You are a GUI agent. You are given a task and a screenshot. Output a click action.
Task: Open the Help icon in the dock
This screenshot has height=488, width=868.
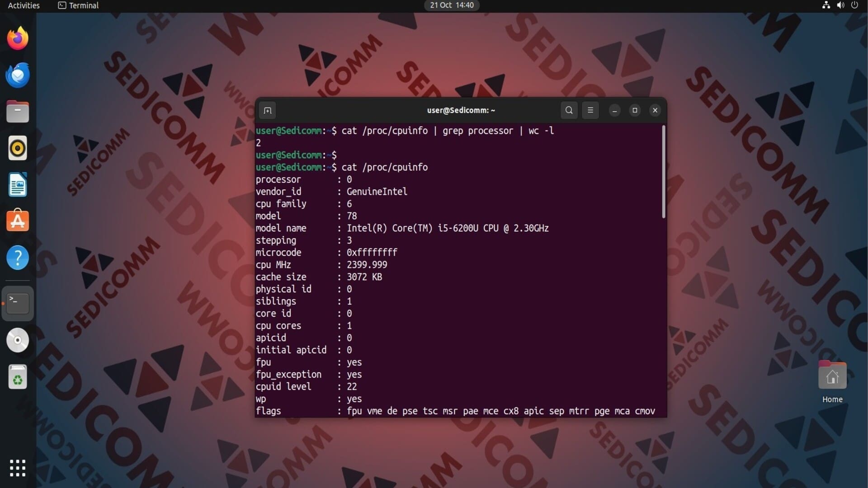tap(18, 258)
